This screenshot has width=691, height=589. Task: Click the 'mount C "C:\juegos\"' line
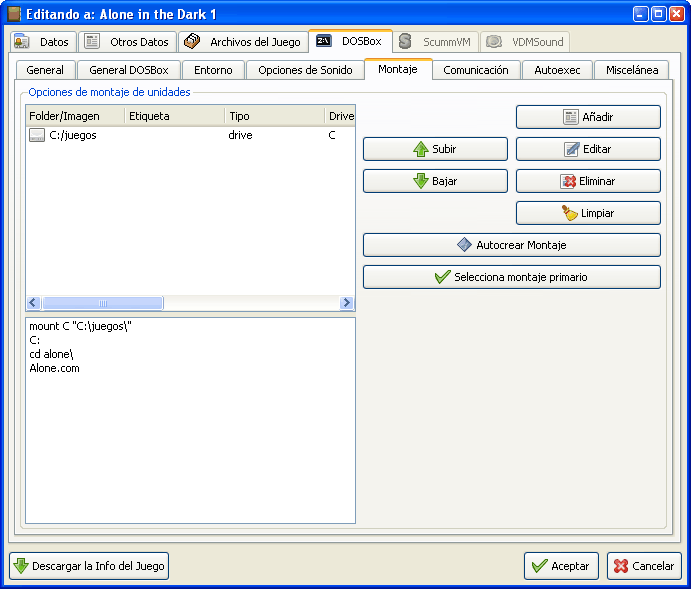(80, 326)
